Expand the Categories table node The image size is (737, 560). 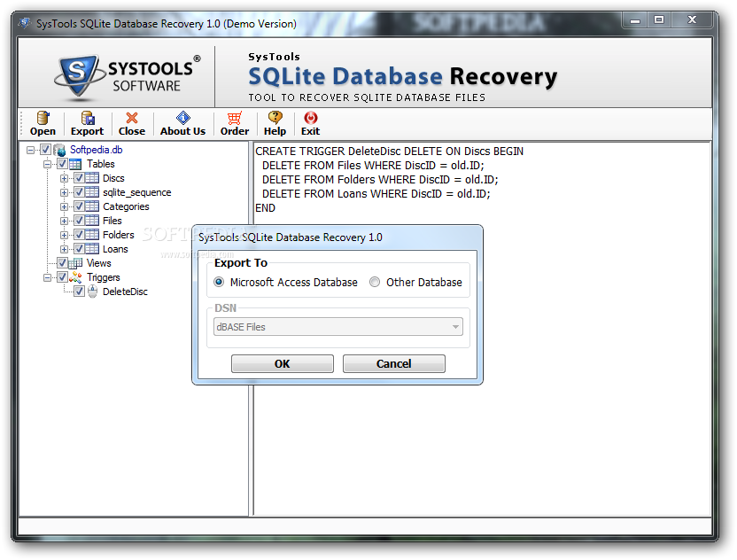point(64,206)
